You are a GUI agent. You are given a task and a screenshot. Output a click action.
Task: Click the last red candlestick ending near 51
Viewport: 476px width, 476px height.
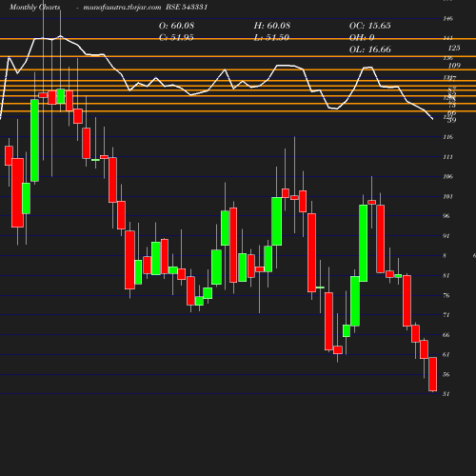(x=433, y=374)
